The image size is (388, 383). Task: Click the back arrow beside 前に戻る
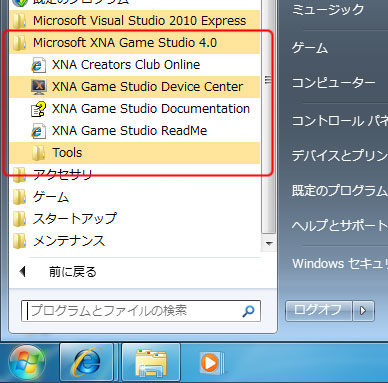coord(22,272)
